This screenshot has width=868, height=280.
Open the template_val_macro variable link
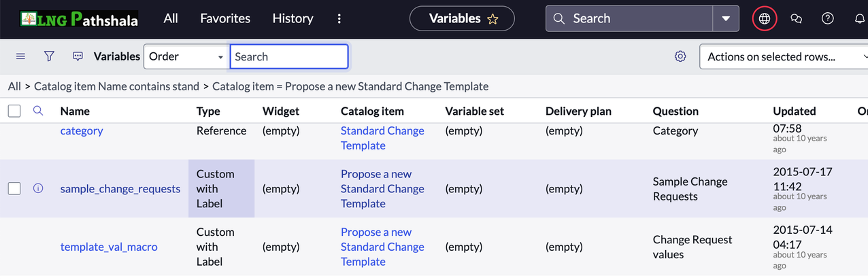pyautogui.click(x=109, y=247)
